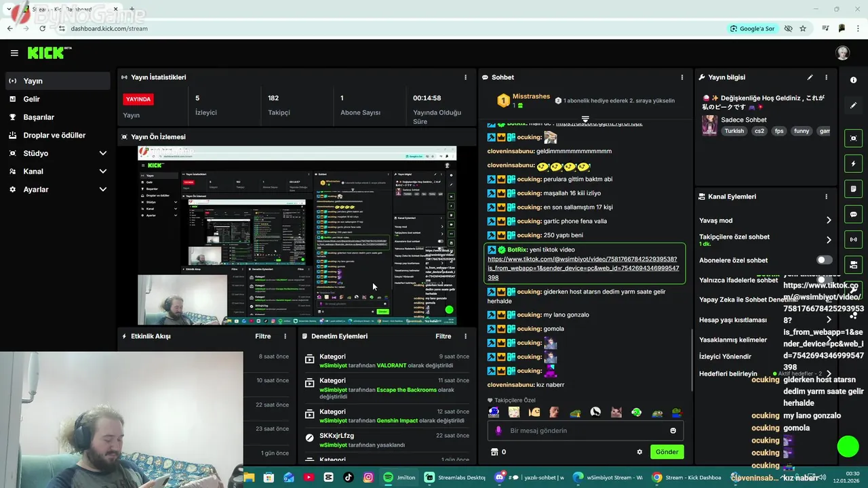
Task: Click the Valorant category change entry
Action: (387, 361)
